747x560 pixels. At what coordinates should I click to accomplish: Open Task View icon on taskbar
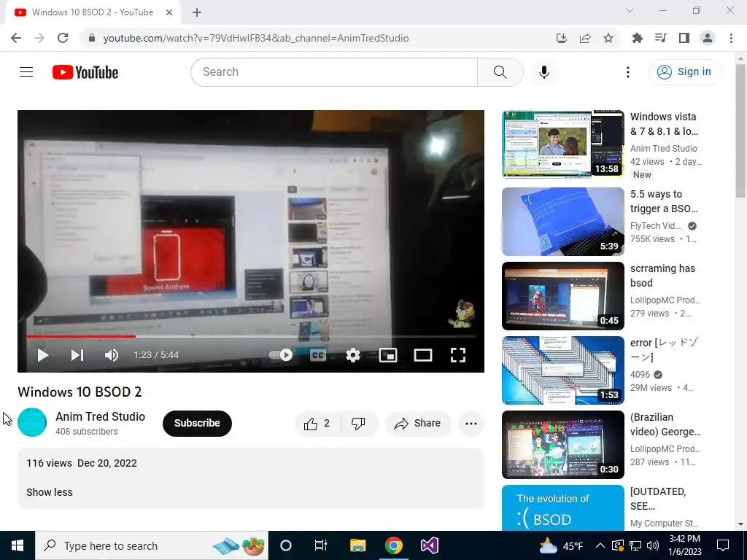[321, 545]
